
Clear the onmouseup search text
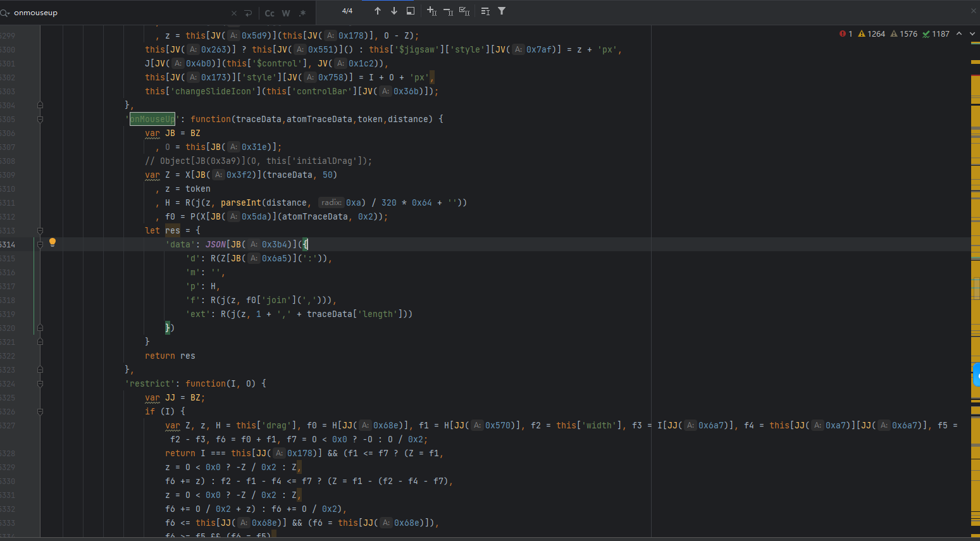coord(234,13)
